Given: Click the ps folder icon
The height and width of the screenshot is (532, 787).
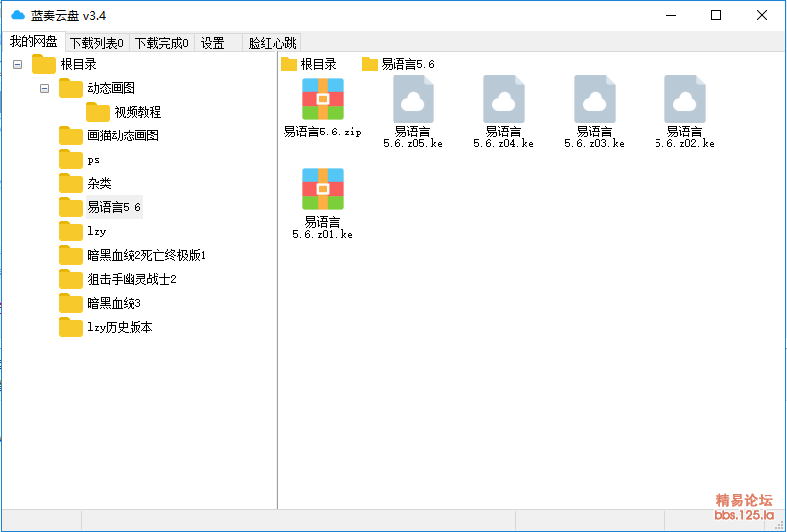Looking at the screenshot, I should pos(71,159).
